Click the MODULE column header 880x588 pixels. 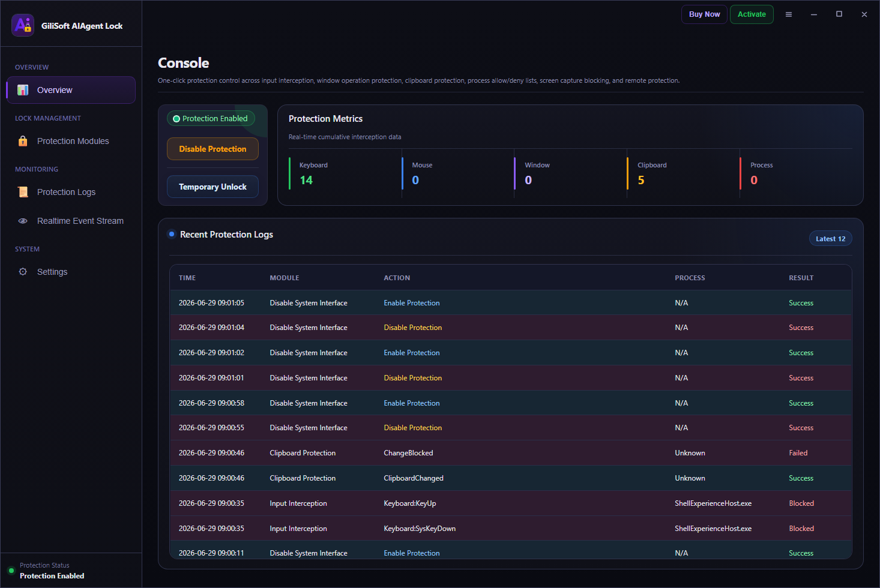[x=285, y=278]
